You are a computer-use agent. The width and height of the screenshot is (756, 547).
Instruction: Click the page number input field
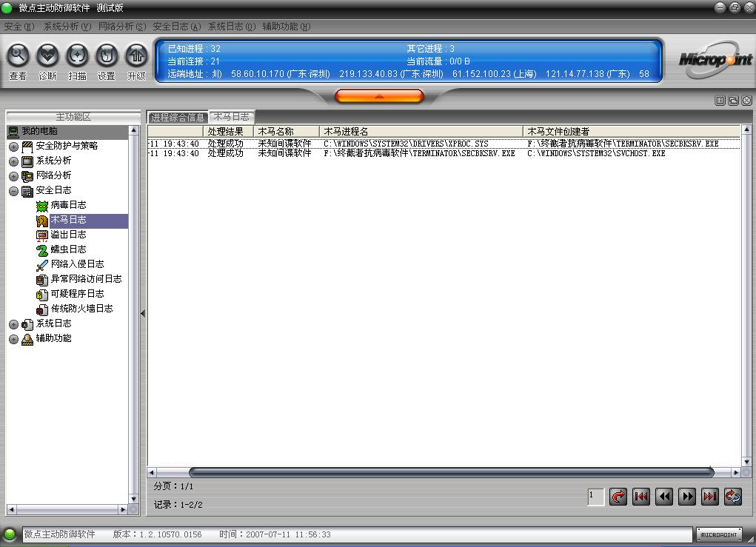coord(596,497)
